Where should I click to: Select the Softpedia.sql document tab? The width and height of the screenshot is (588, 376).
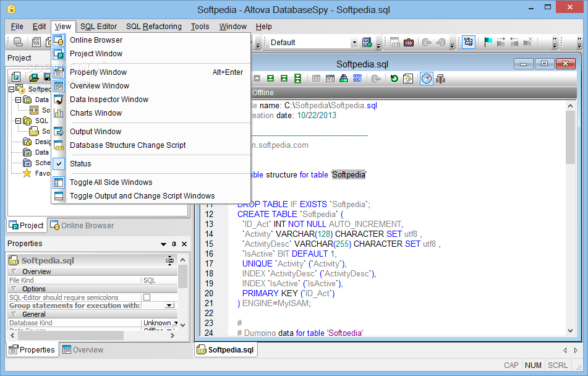tap(226, 350)
